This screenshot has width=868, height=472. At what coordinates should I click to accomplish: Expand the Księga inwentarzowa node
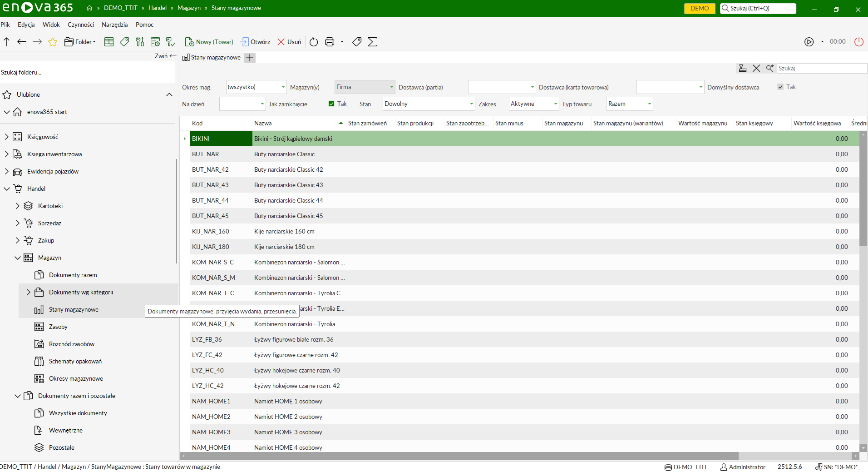[6, 154]
